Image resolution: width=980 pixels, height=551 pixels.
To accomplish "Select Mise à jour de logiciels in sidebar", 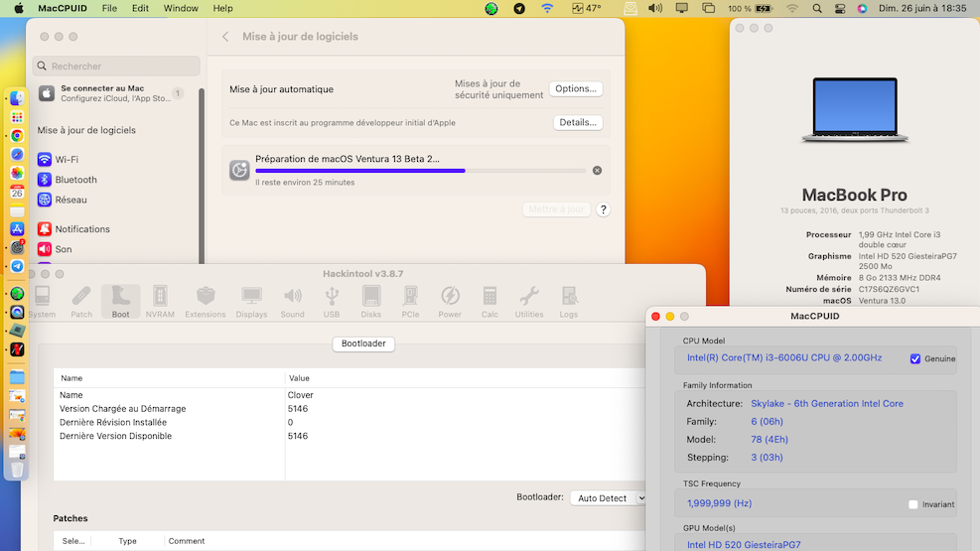I will [86, 130].
